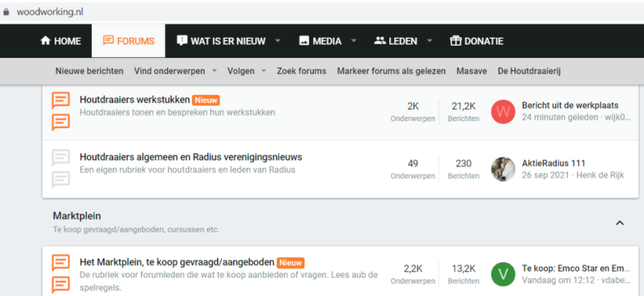The image size is (644, 296).
Task: Click the Henk de Rijk username
Action: [x=600, y=175]
